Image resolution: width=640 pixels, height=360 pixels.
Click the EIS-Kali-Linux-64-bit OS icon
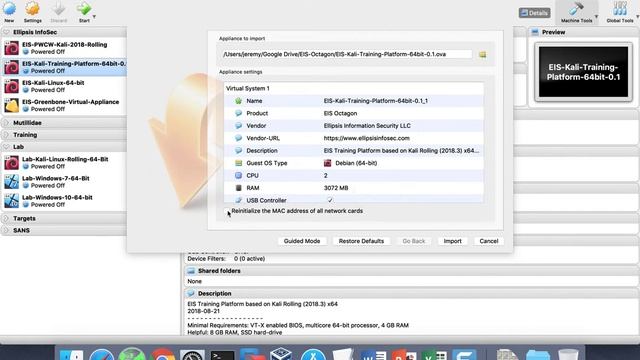(x=11, y=86)
